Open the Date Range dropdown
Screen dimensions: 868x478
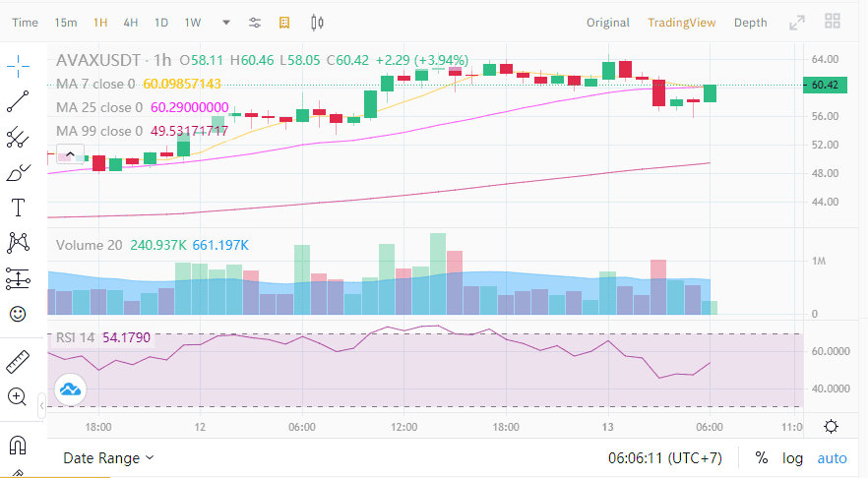pyautogui.click(x=108, y=458)
